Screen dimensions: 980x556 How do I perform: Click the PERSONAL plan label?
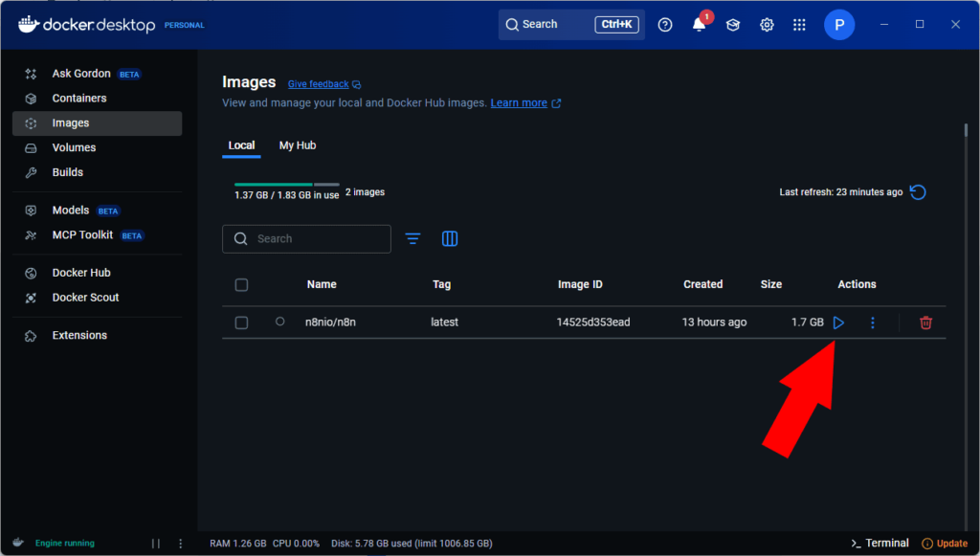click(x=185, y=25)
